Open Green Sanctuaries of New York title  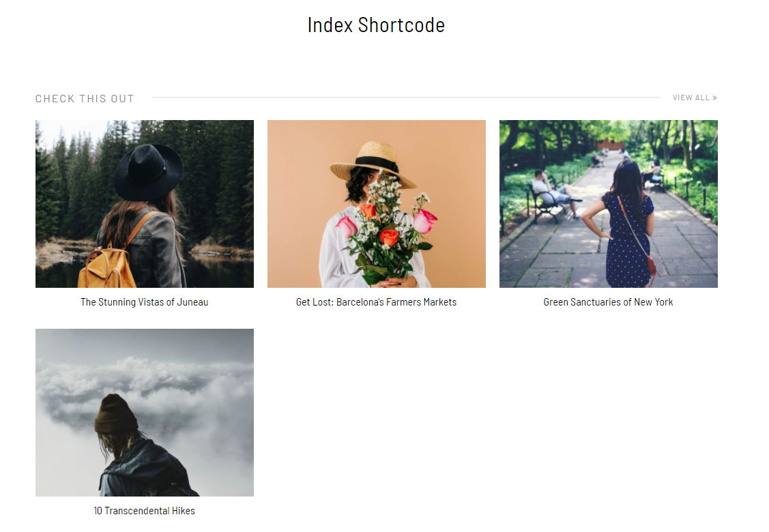pos(608,302)
